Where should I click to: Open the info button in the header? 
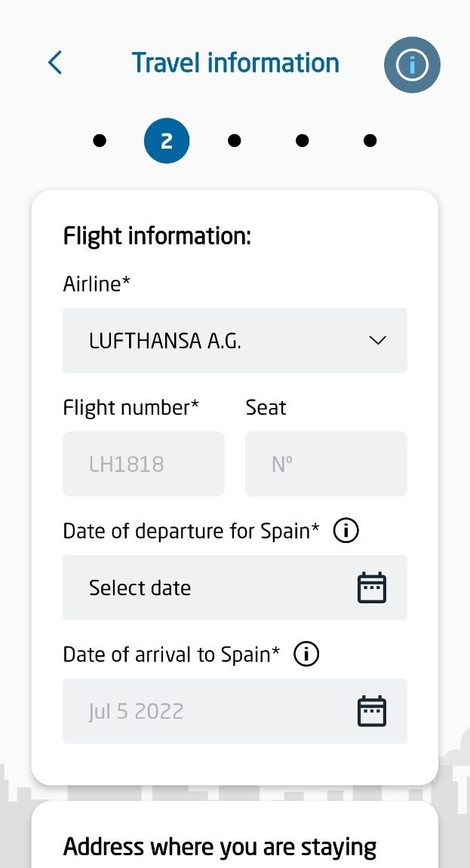[x=411, y=65]
